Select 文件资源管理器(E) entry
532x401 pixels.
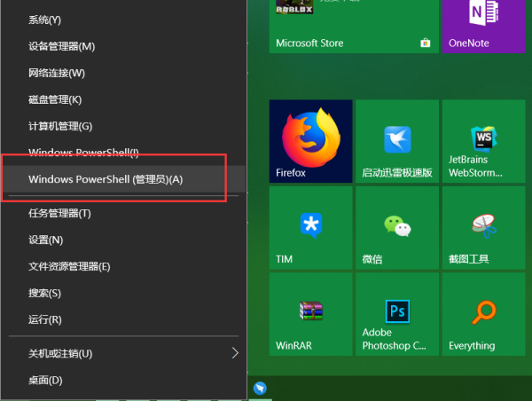(x=123, y=266)
